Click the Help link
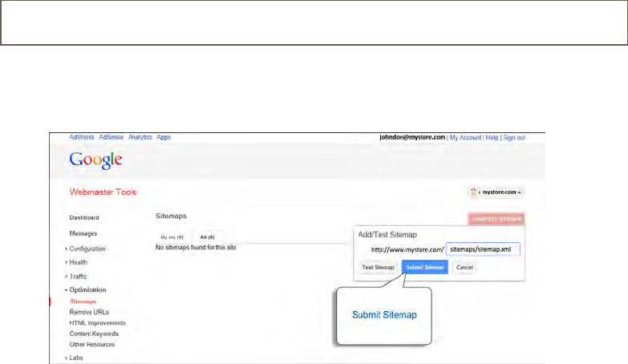 click(492, 137)
